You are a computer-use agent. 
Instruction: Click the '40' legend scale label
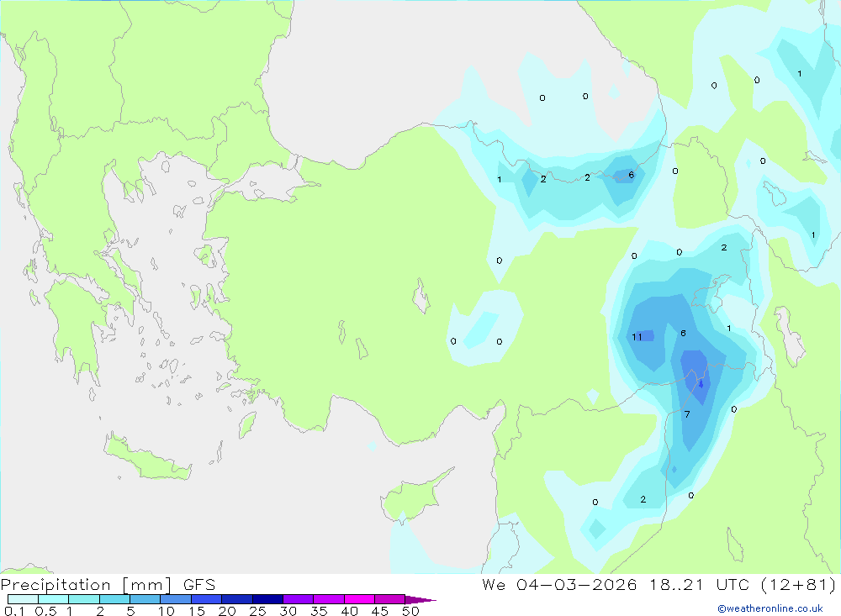[349, 611]
